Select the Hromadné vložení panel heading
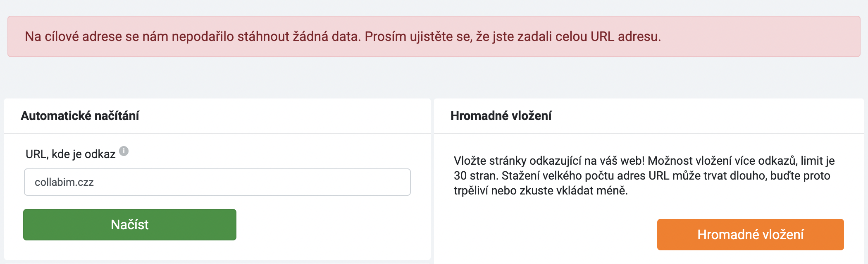 point(501,116)
